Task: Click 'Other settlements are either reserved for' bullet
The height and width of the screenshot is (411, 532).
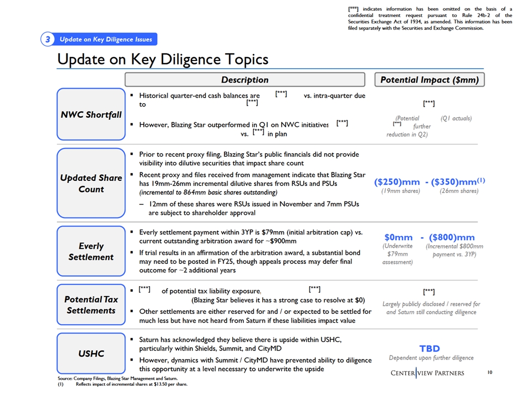Action: (x=255, y=316)
